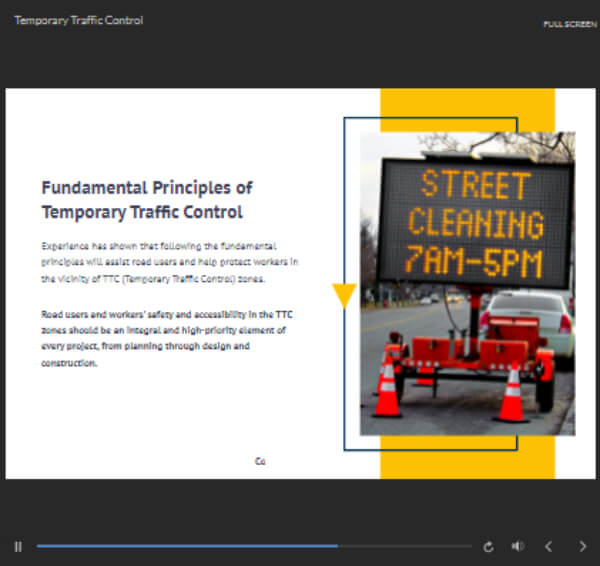Enter FULL SCREEN mode
This screenshot has height=566, width=600.
(570, 23)
